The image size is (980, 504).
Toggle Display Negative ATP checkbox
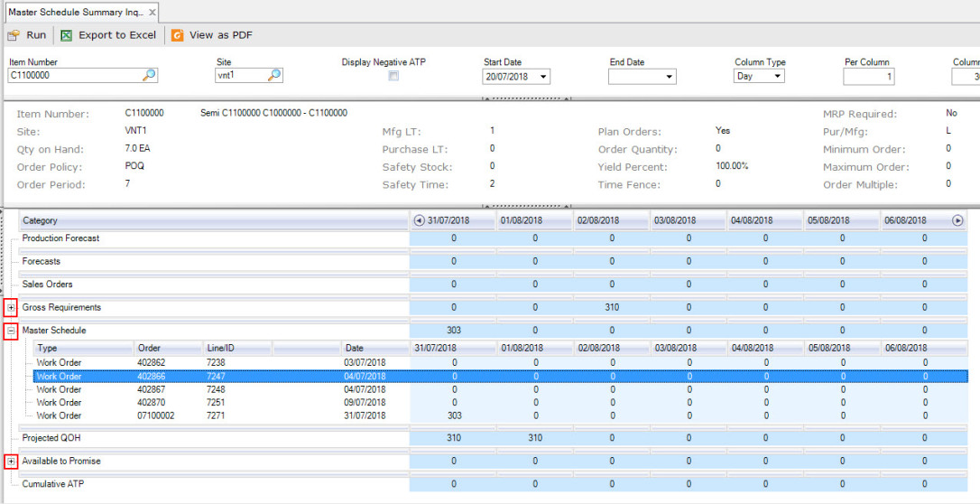393,76
